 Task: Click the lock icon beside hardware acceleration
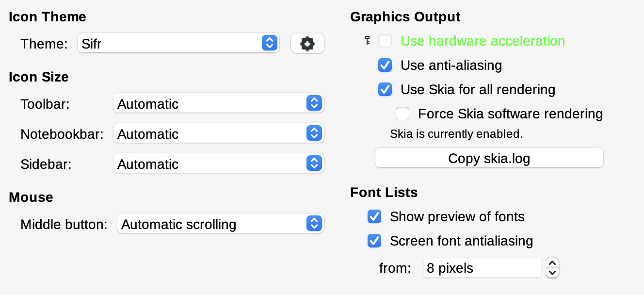pyautogui.click(x=367, y=41)
